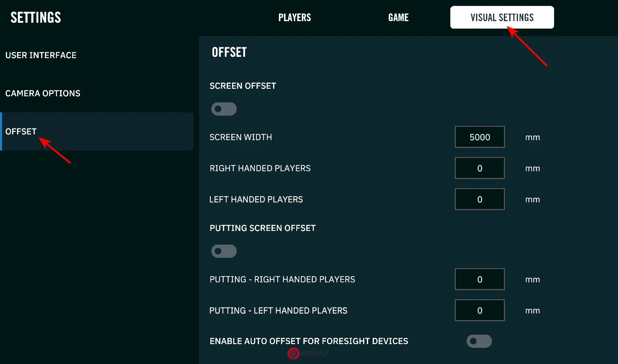Click the Screen Width value field
This screenshot has height=364, width=618.
[x=479, y=137]
